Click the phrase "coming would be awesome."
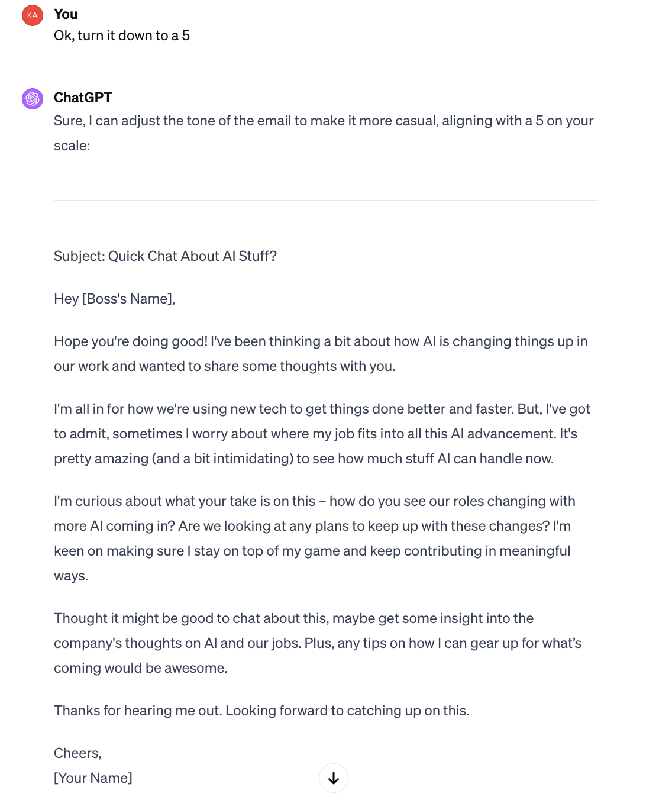Viewport: 672px width, 800px height. (141, 668)
